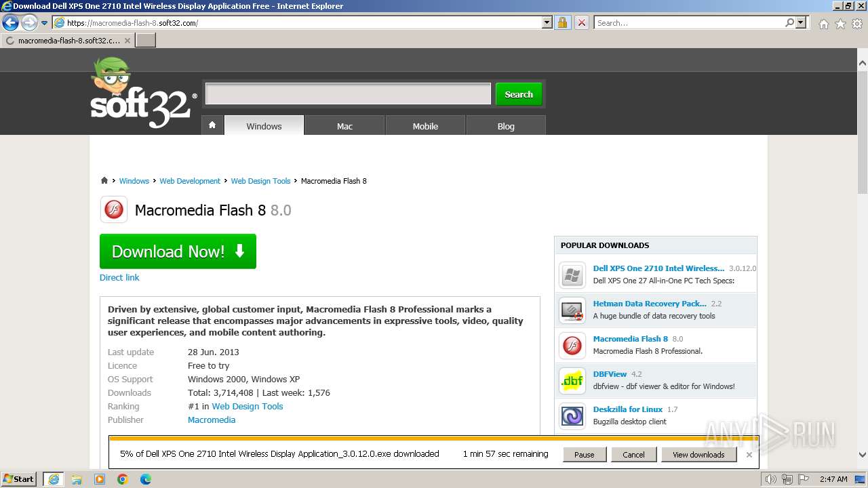Open the Web Design Tools ranking link

[247, 406]
